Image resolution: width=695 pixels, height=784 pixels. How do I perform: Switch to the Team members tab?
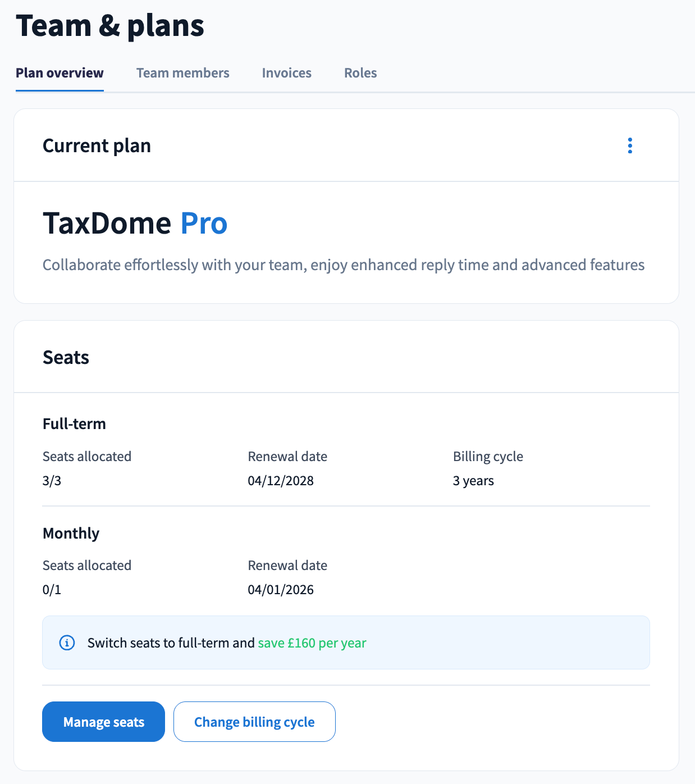point(182,73)
